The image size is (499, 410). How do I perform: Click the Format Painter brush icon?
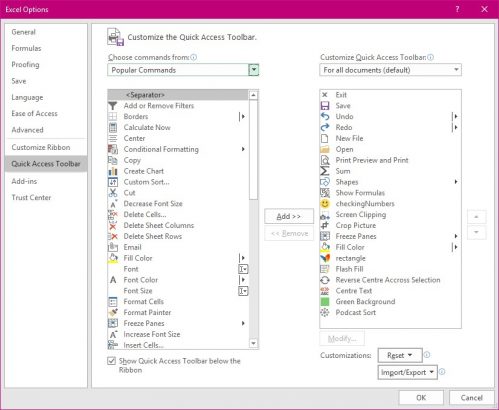pos(113,312)
